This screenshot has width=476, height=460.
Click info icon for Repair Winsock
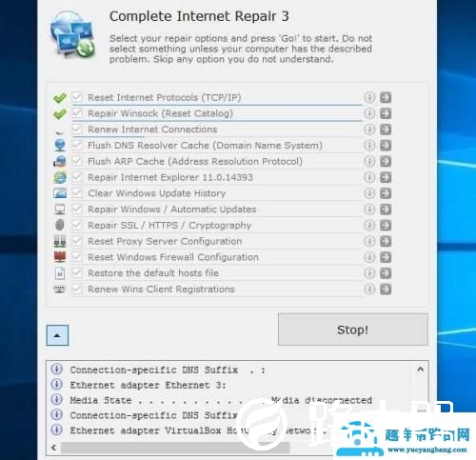tap(369, 113)
